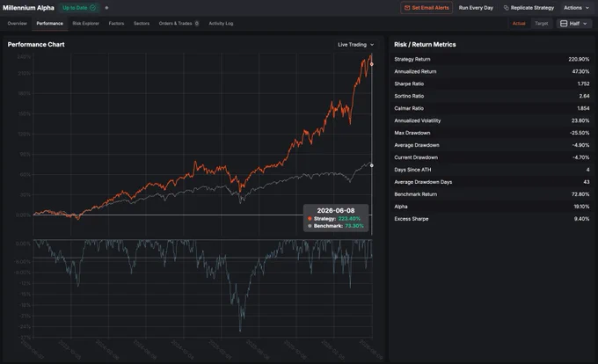Click the Current Drawdown value -4.70%
Screen dimensions: 598x364
pos(580,157)
